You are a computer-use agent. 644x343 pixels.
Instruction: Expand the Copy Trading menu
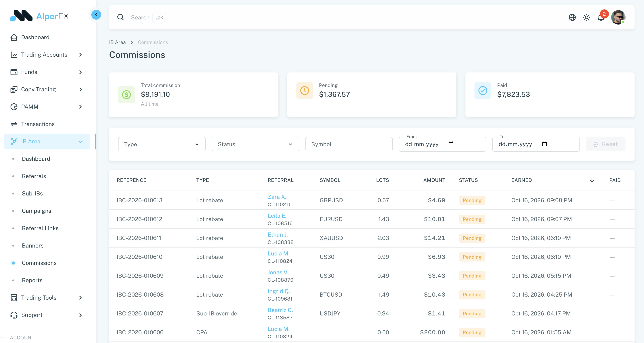click(x=47, y=89)
